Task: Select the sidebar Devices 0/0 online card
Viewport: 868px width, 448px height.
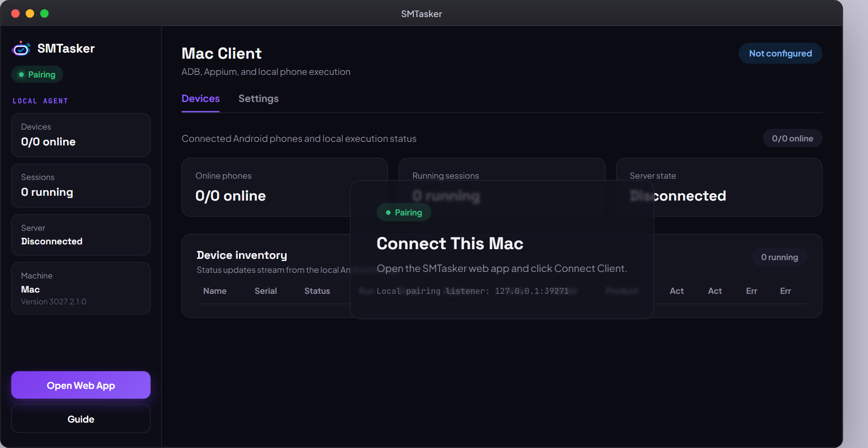Action: tap(81, 135)
